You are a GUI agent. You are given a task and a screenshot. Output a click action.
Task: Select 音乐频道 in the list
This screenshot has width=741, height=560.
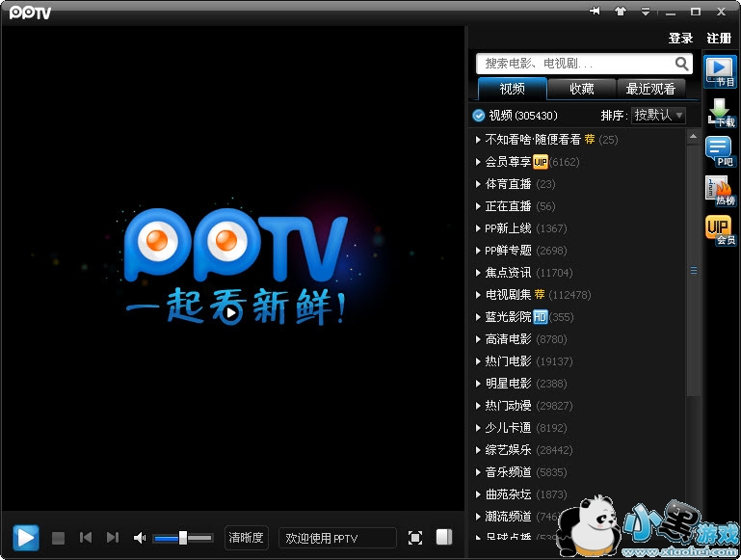(509, 472)
